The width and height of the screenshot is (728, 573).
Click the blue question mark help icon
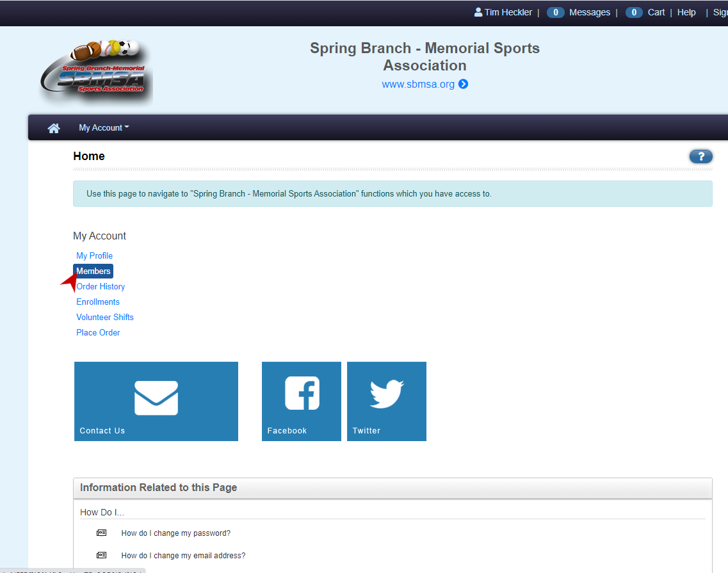pos(700,156)
